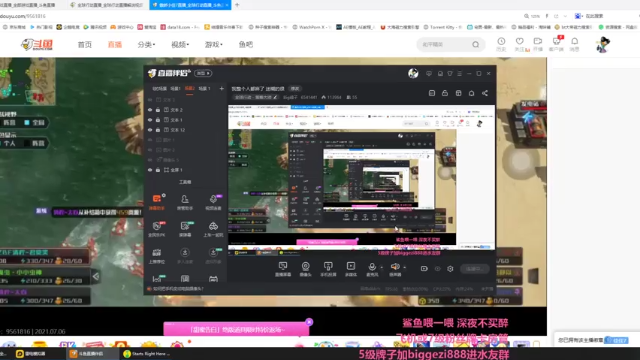Click the category pill with the pencil icon

pos(256,97)
